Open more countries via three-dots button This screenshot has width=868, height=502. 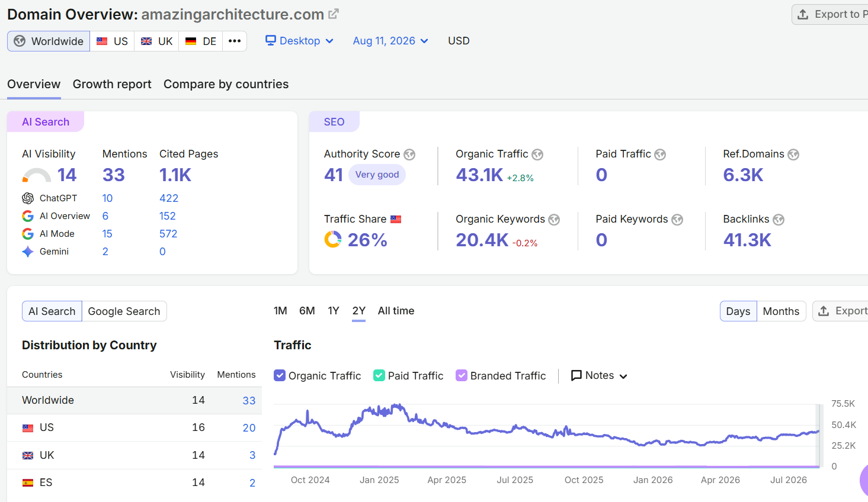point(235,41)
